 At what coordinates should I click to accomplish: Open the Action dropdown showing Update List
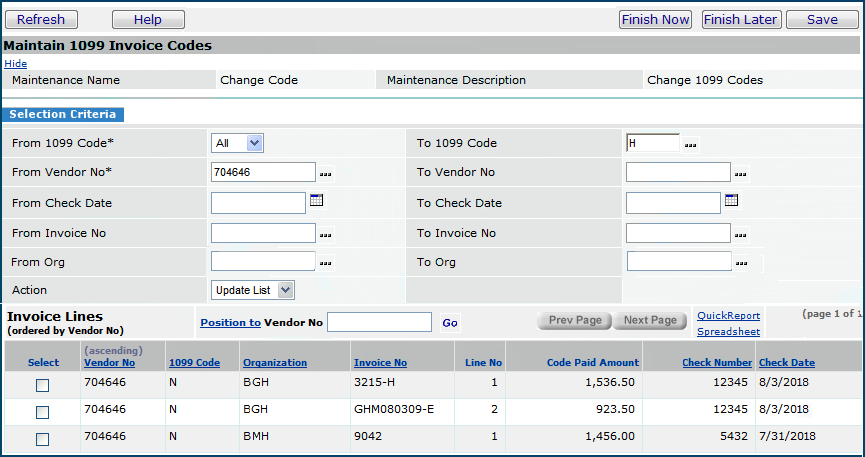pos(253,290)
